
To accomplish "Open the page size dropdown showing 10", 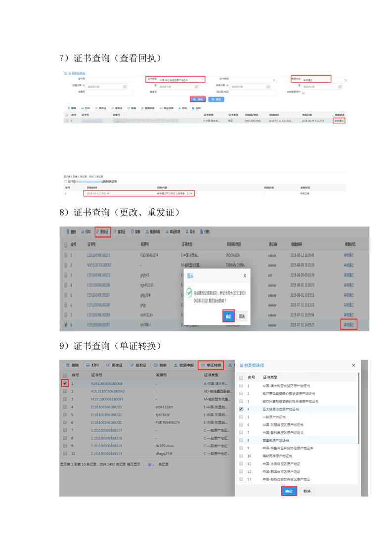I will 150,464.
